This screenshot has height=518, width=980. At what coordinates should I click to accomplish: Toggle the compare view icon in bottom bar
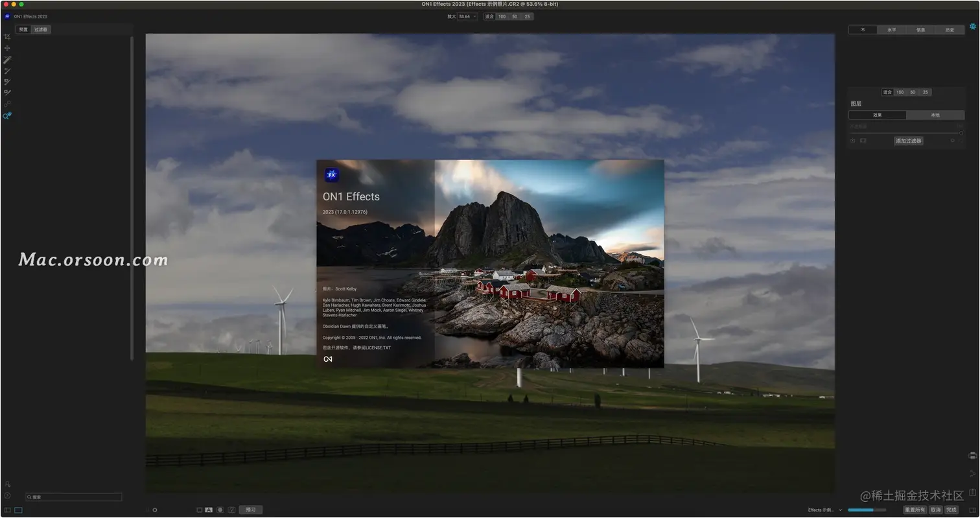coord(199,510)
